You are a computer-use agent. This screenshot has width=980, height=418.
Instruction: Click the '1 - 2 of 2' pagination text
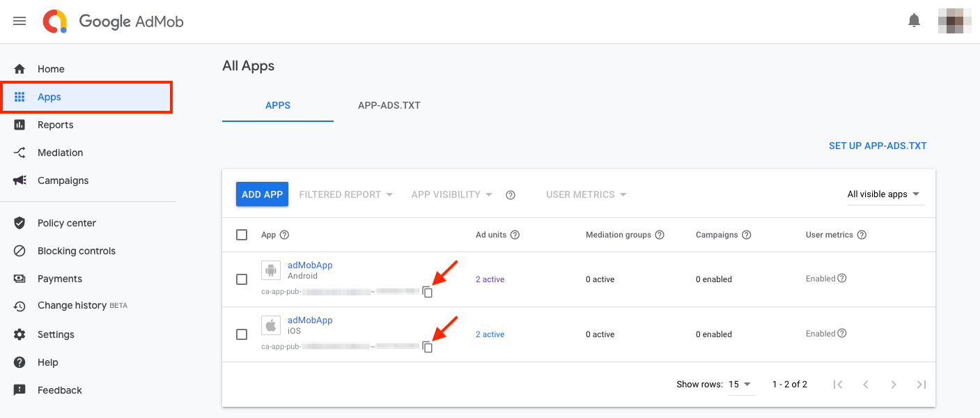point(790,385)
